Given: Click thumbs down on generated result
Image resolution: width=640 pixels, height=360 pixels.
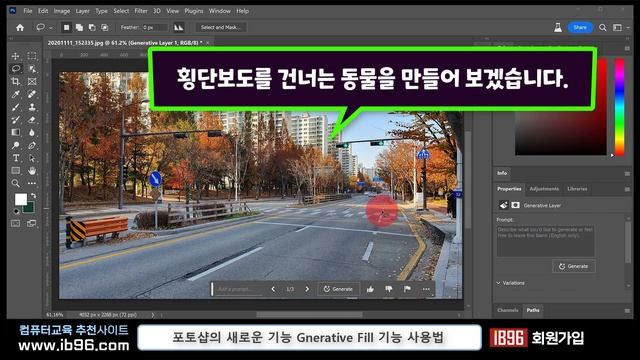Looking at the screenshot, I should tap(389, 289).
